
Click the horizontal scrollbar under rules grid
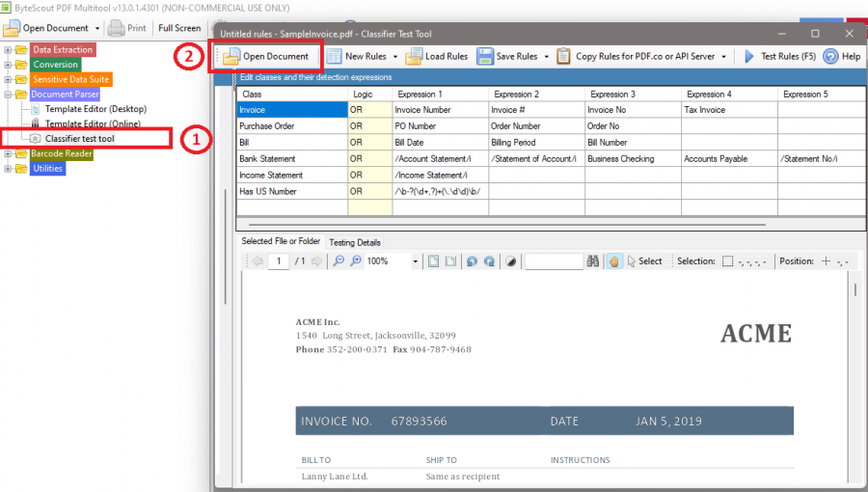tap(507, 225)
